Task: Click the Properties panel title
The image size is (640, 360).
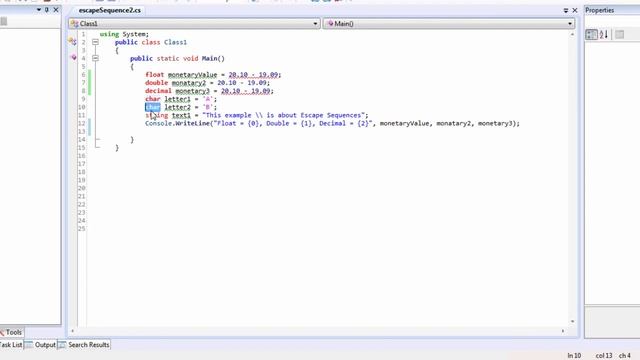Action: (x=600, y=10)
